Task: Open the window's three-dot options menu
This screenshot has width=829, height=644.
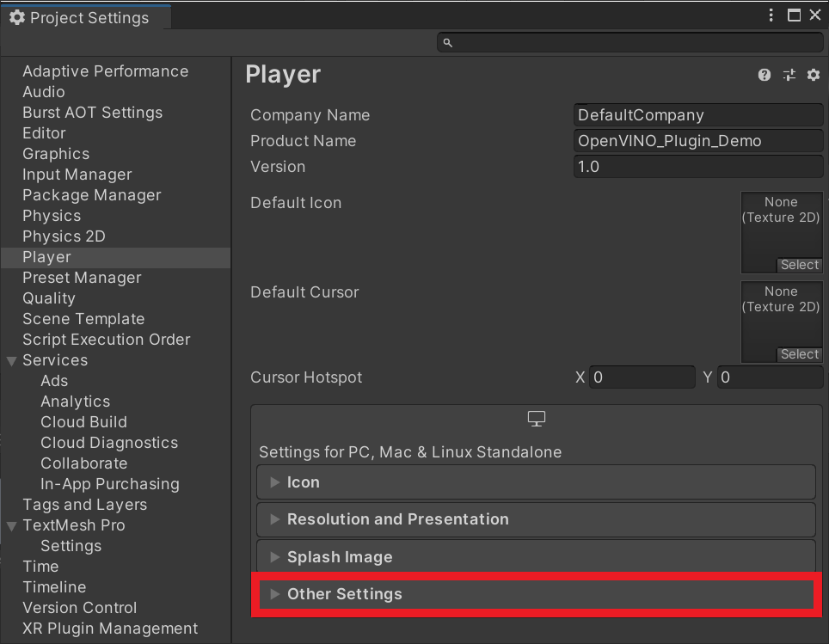Action: [x=772, y=15]
